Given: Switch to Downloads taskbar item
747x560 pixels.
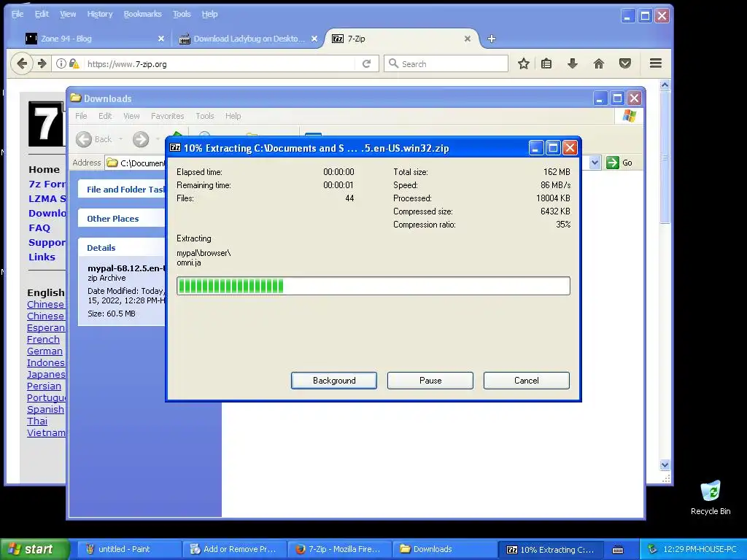Looking at the screenshot, I should click(x=444, y=549).
